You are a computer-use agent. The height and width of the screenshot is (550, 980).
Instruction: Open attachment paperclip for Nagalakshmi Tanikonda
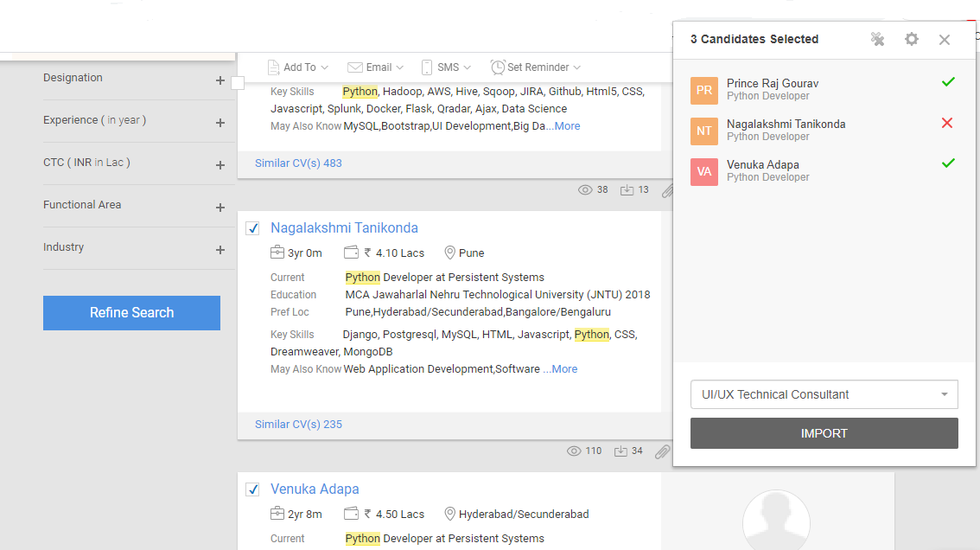click(662, 451)
